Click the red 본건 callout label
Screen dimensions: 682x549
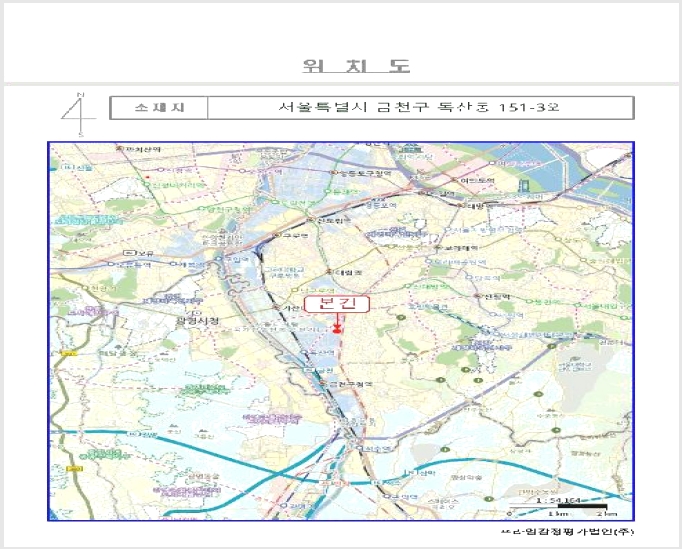coord(337,304)
